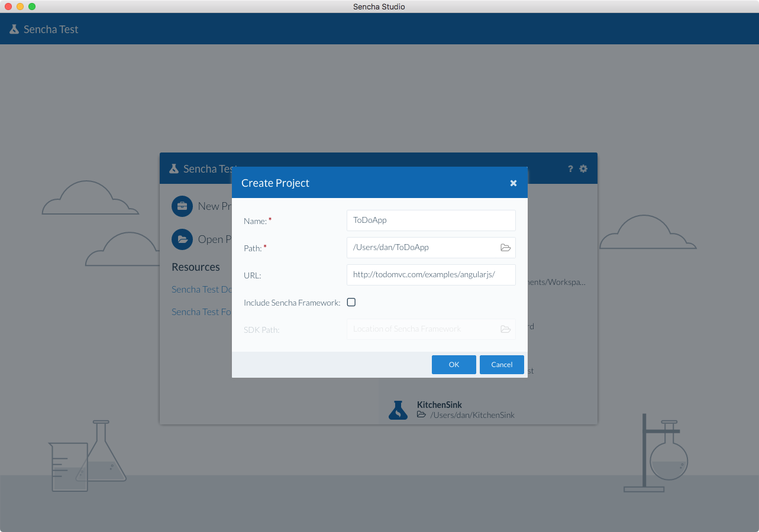759x532 pixels.
Task: Open settings gear in Sencha Test window
Action: pyautogui.click(x=583, y=168)
